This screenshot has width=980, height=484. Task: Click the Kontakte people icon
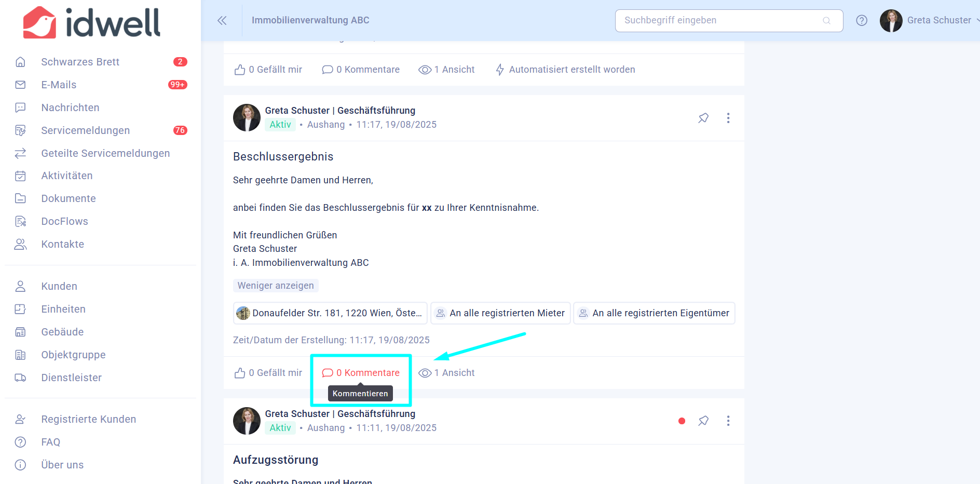pos(20,244)
